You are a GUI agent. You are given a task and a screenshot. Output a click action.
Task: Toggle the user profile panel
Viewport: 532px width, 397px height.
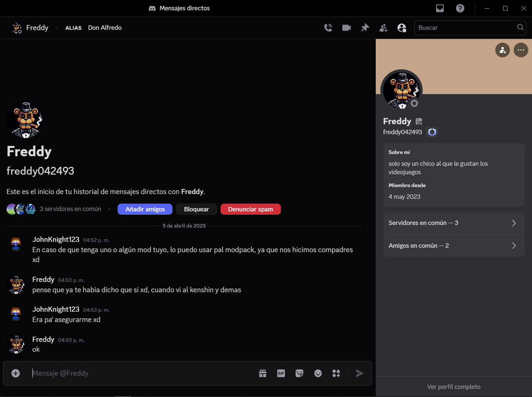(402, 28)
